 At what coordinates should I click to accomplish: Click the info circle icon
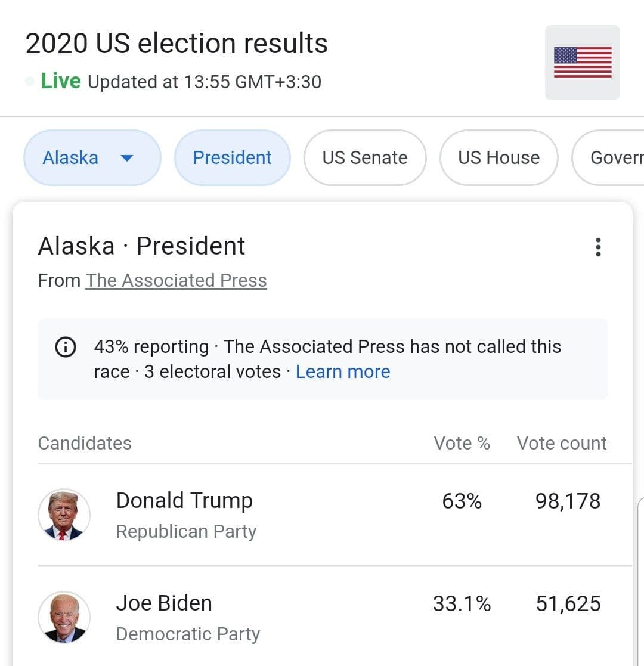pos(66,347)
